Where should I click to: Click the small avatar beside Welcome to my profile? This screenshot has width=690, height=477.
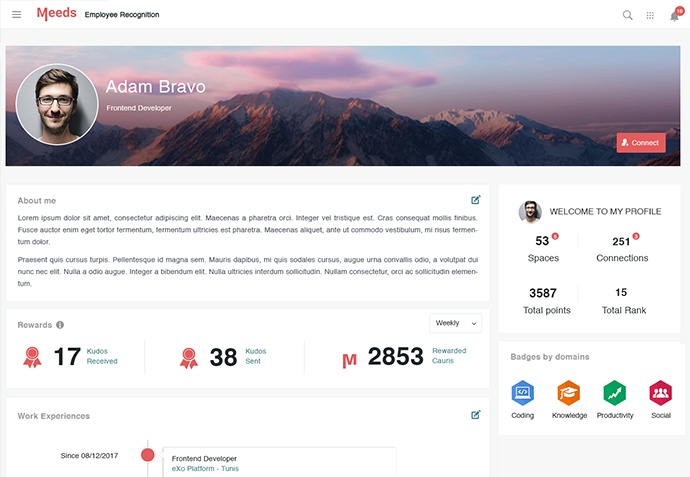(x=530, y=212)
